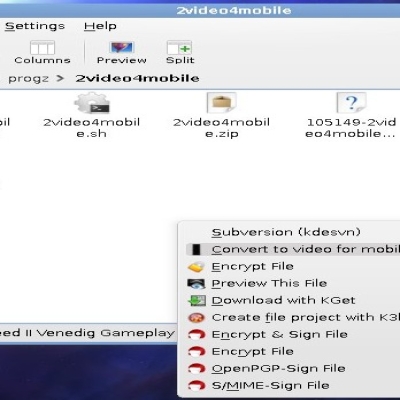Click the 105149-2video4mobile file name label
Screen dimensions: 400x400
pos(351,128)
